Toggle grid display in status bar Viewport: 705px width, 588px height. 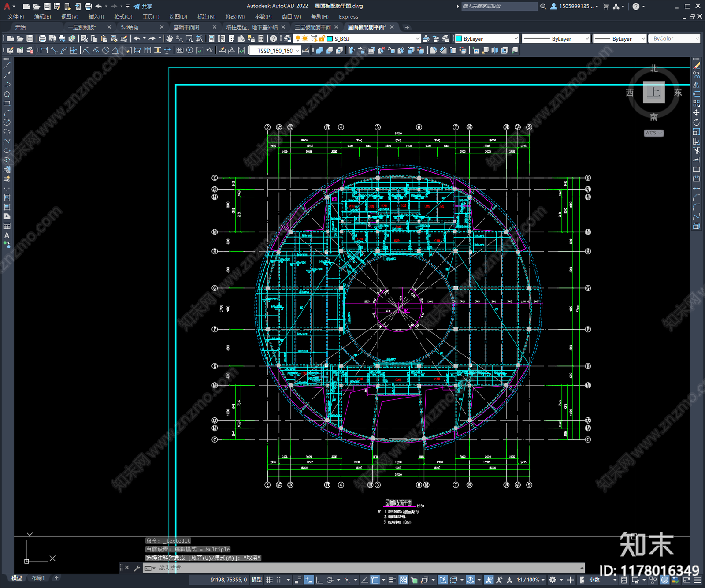point(269,580)
